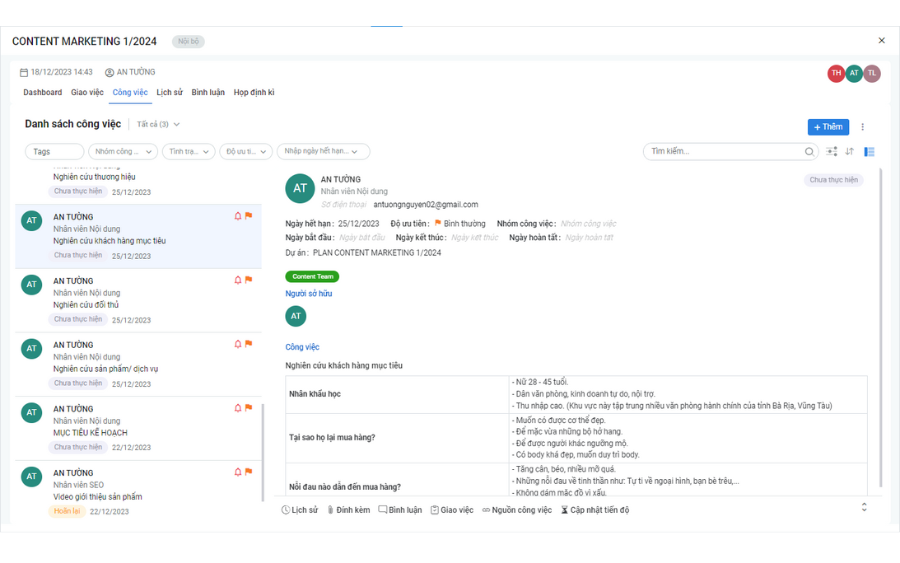
Task: Select the Nghiên cứu sản phẩm/ dịch vụ task
Action: pyautogui.click(x=138, y=364)
